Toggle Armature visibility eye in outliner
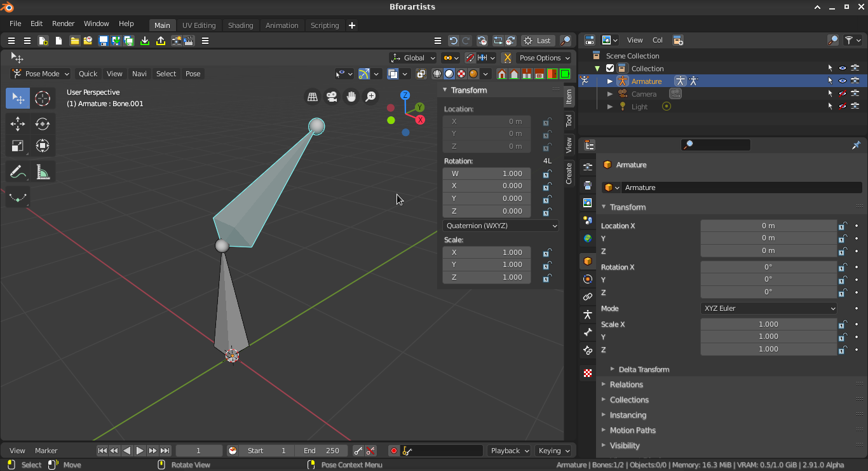The image size is (868, 471). [843, 81]
